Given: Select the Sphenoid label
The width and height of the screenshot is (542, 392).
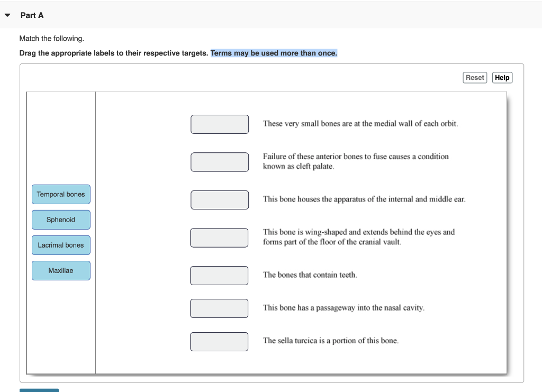Looking at the screenshot, I should (61, 220).
